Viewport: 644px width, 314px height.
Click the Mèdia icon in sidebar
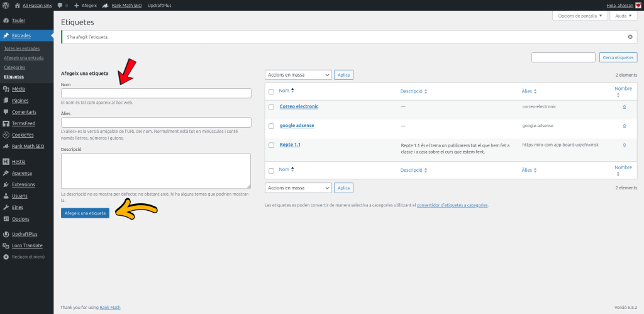6,89
